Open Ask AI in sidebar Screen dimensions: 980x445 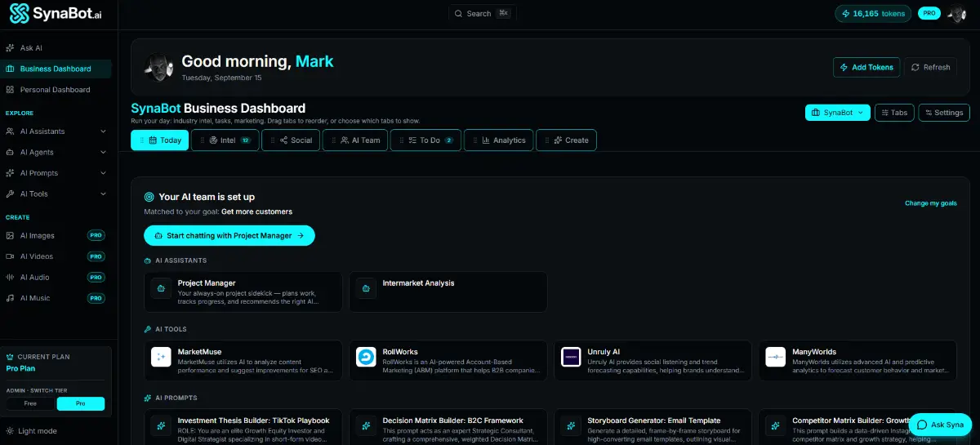coord(56,48)
